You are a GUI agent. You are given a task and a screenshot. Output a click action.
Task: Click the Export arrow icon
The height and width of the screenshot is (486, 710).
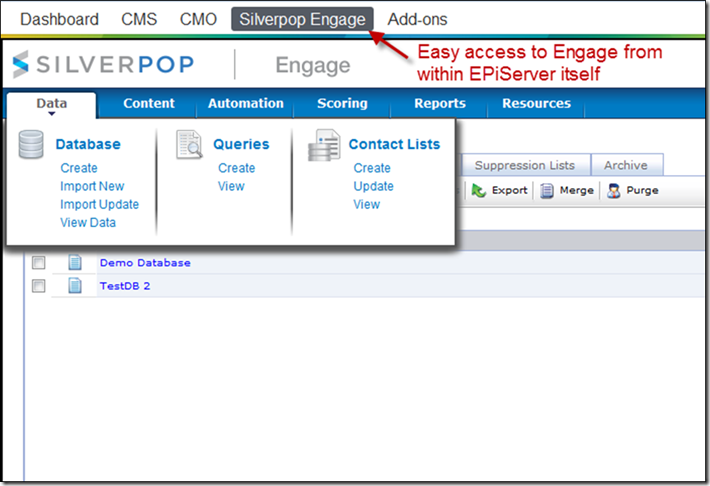point(479,191)
